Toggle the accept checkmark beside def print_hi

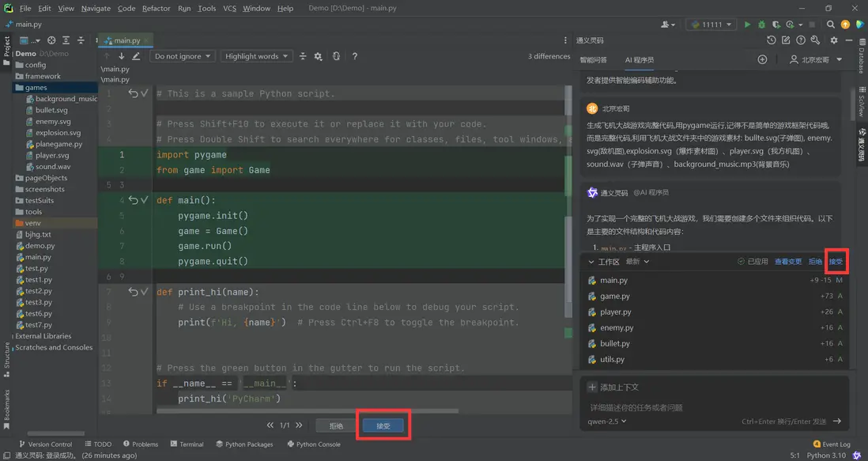click(145, 292)
